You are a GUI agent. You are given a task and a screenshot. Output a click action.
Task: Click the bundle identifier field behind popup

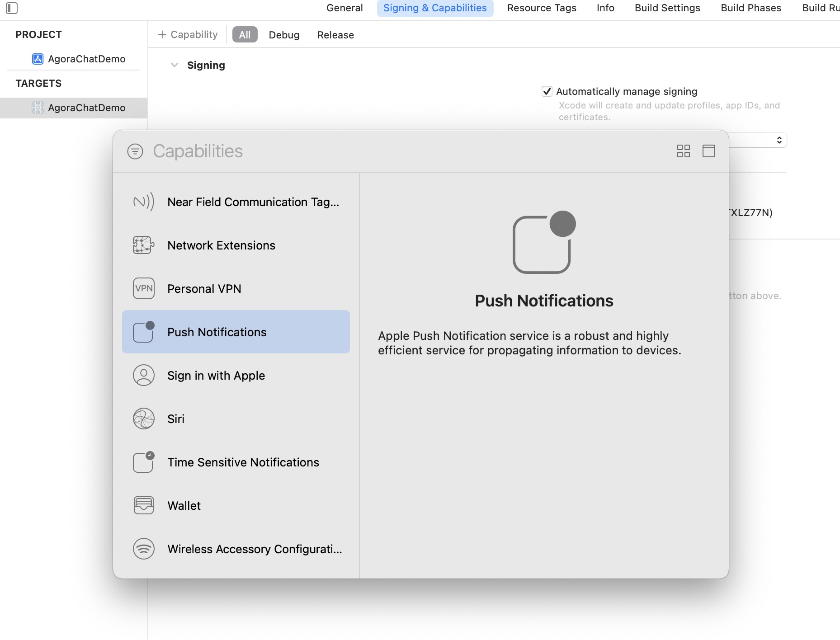(x=757, y=165)
